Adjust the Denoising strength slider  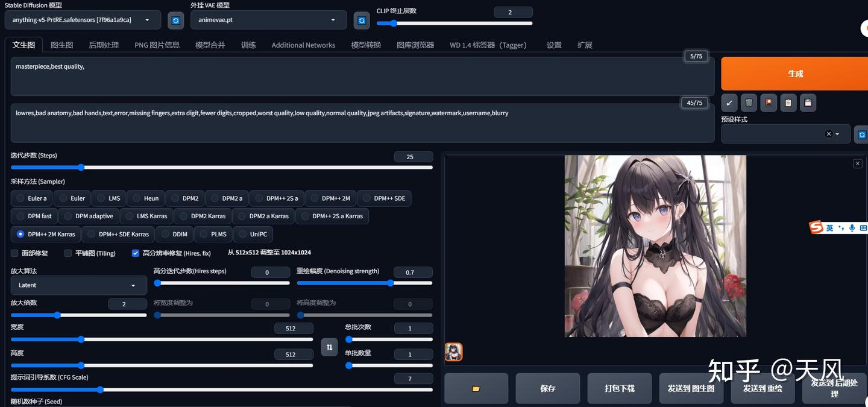(365, 283)
